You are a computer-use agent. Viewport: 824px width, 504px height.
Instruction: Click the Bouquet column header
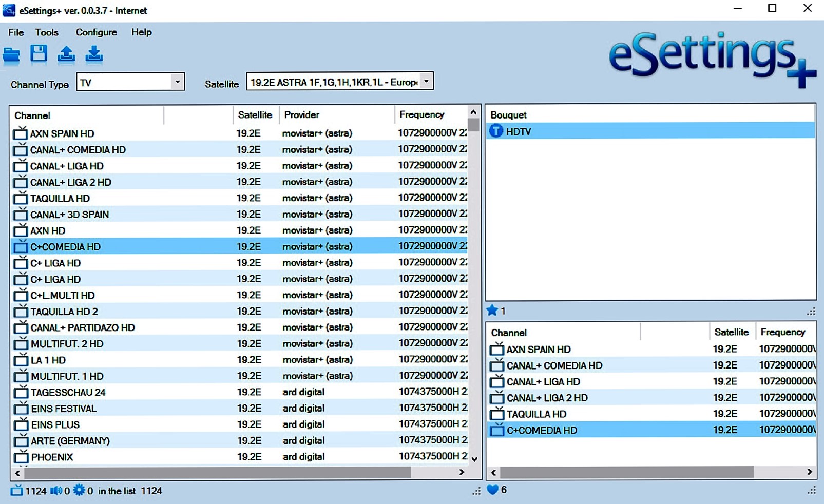(x=650, y=115)
